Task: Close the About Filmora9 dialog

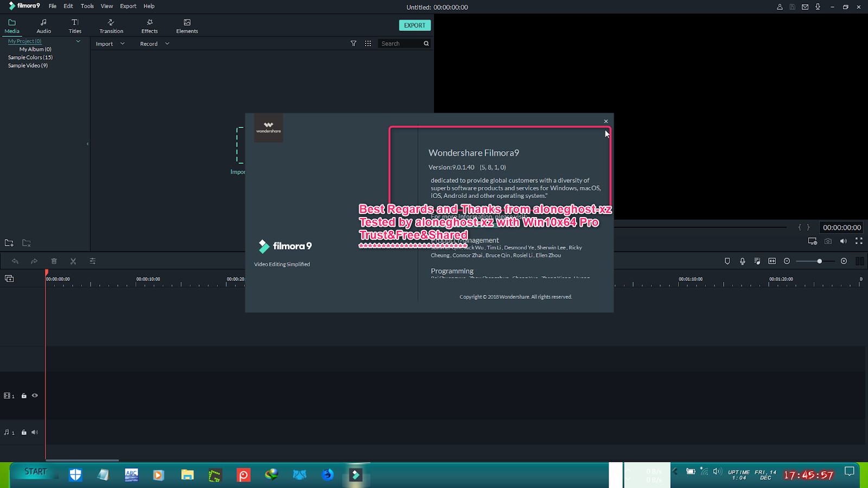Action: pyautogui.click(x=606, y=121)
